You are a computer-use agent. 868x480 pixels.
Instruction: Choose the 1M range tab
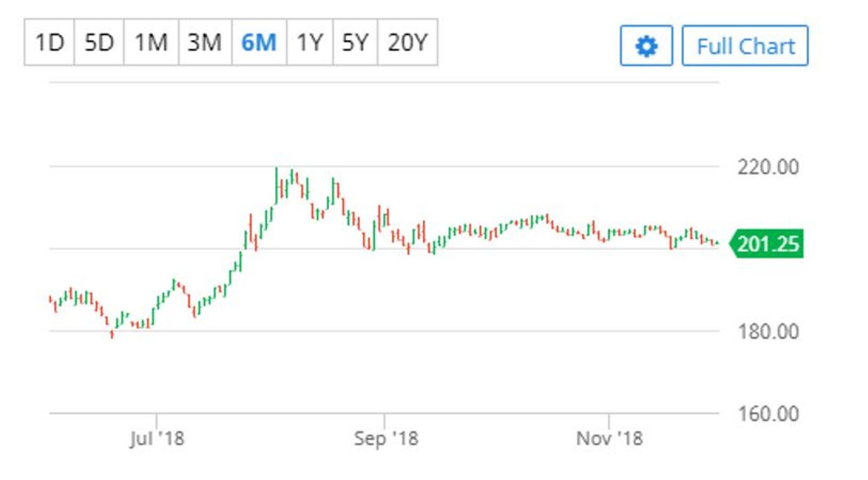[151, 42]
